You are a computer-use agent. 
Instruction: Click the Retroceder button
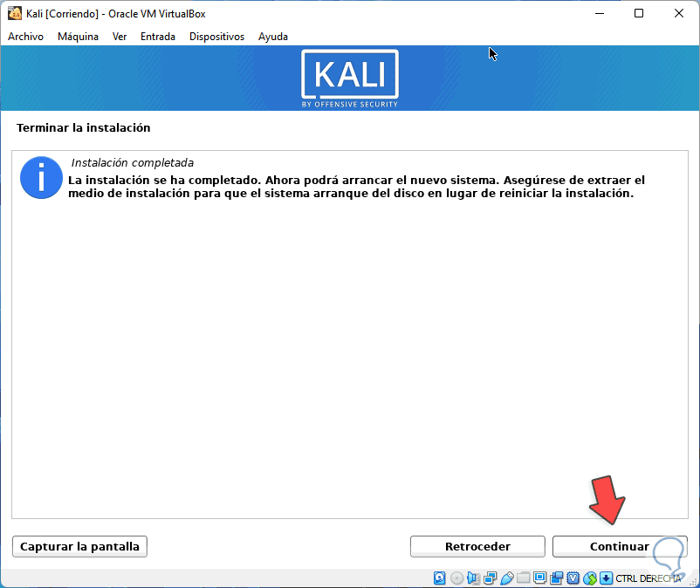477,546
